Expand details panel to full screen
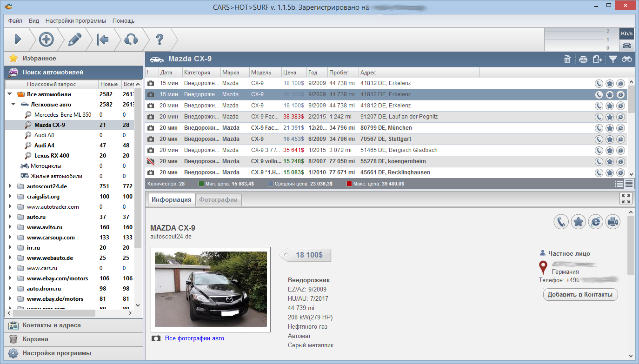 point(626,199)
